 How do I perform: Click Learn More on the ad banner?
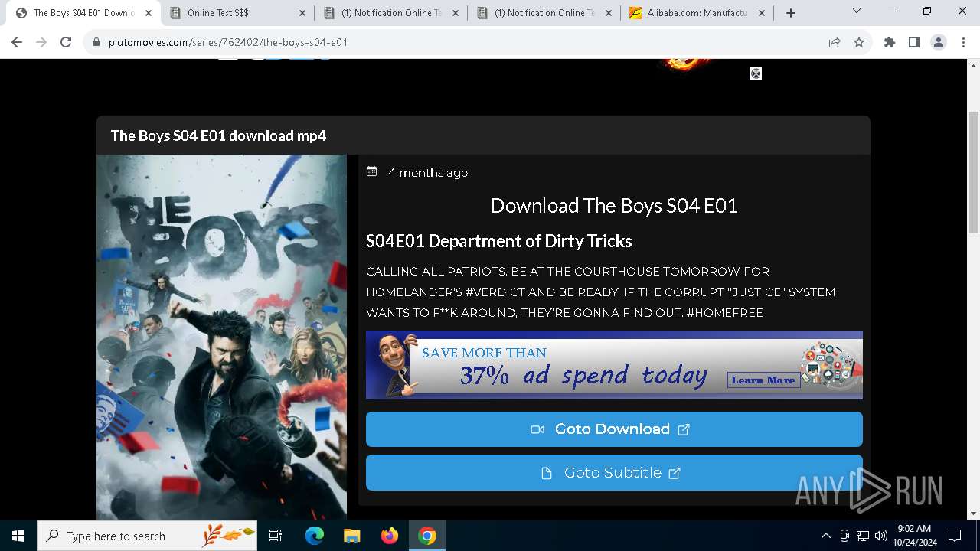point(763,380)
